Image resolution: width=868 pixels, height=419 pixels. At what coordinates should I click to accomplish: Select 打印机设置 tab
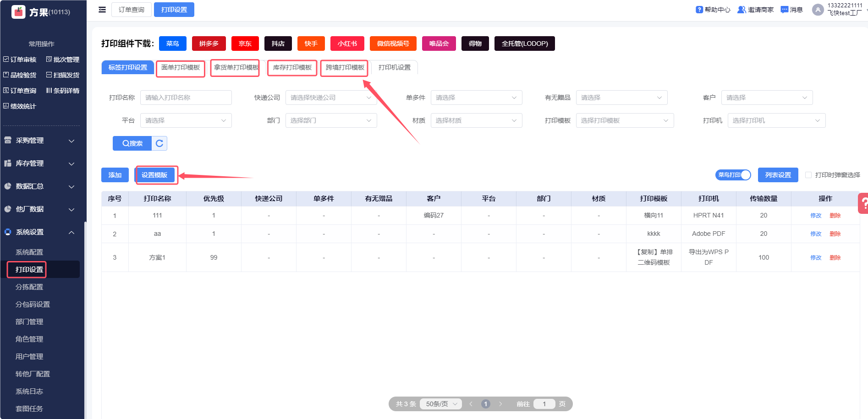(x=395, y=67)
